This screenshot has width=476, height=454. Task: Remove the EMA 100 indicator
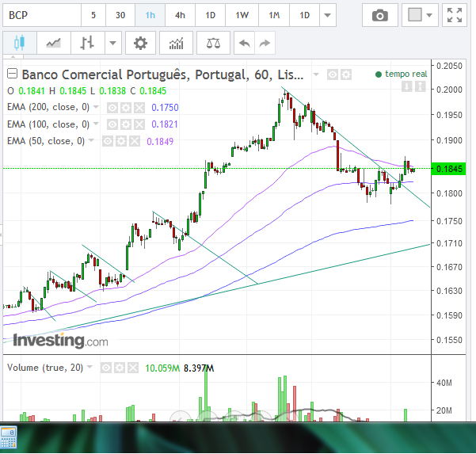[139, 124]
